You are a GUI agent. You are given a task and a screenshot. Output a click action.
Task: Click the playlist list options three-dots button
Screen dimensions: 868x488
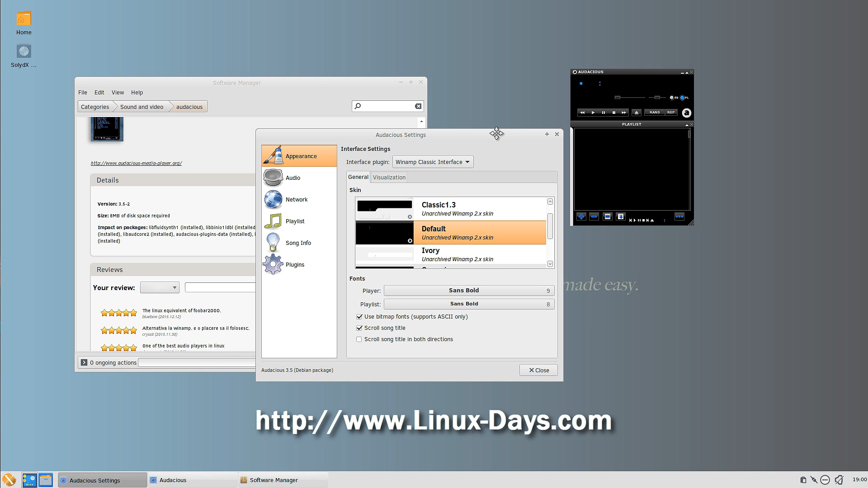tap(679, 217)
